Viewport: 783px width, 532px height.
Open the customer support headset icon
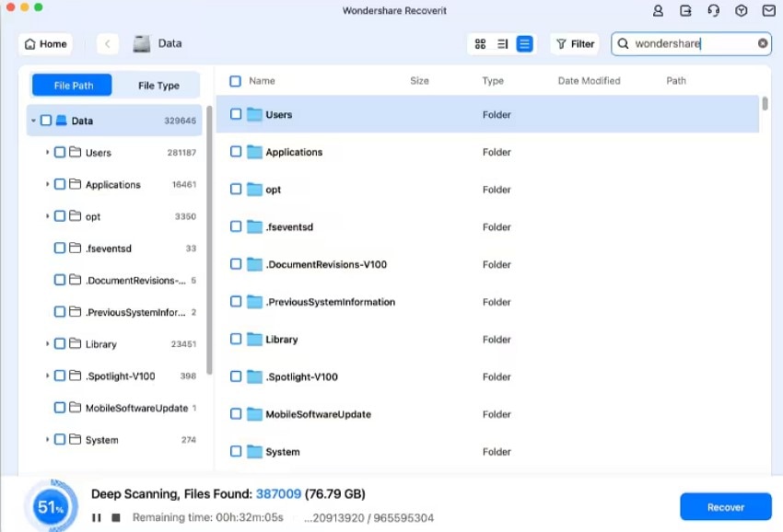tap(714, 10)
